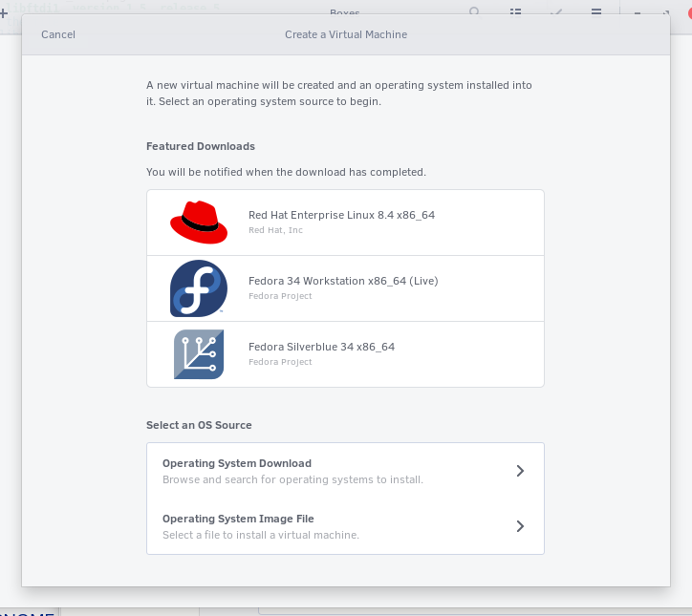Image resolution: width=692 pixels, height=616 pixels.
Task: Select Red Hat Enterprise Linux 8.4 x86_64
Action: pos(345,223)
